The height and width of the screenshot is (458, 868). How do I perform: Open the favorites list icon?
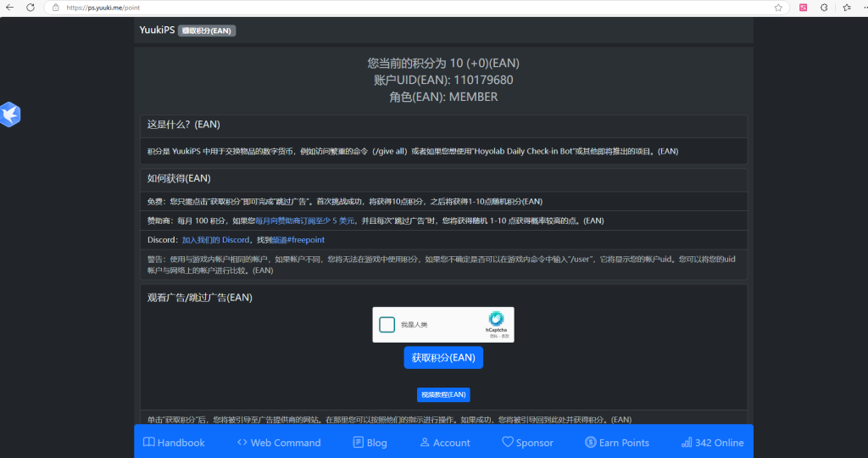847,8
